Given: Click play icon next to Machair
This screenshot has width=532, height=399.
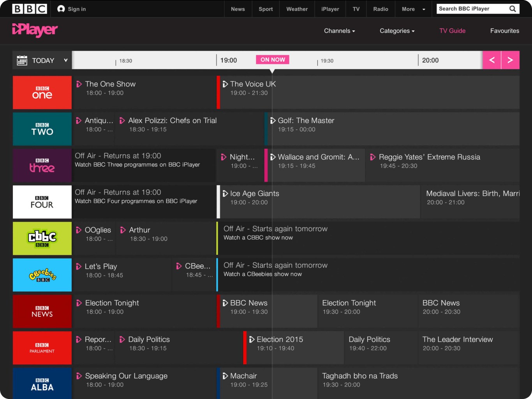Looking at the screenshot, I should (225, 376).
